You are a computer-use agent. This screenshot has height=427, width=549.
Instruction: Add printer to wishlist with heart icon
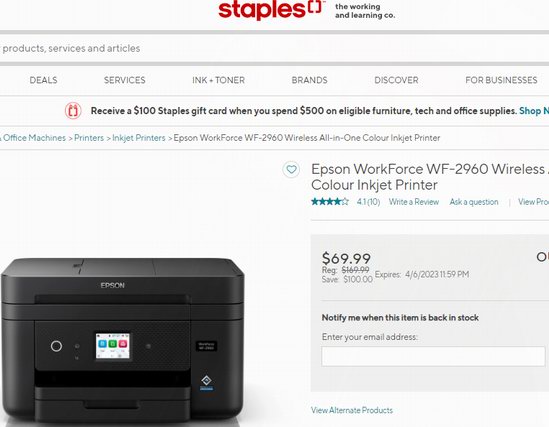point(291,170)
